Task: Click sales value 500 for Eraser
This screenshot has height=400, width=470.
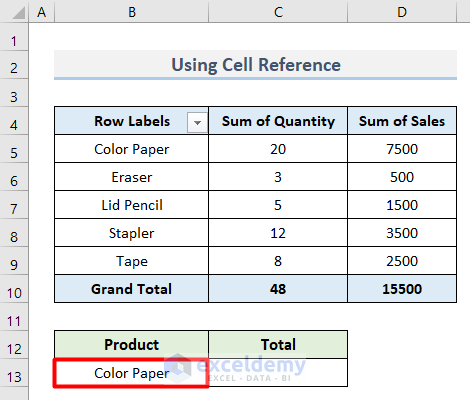Action: (402, 177)
